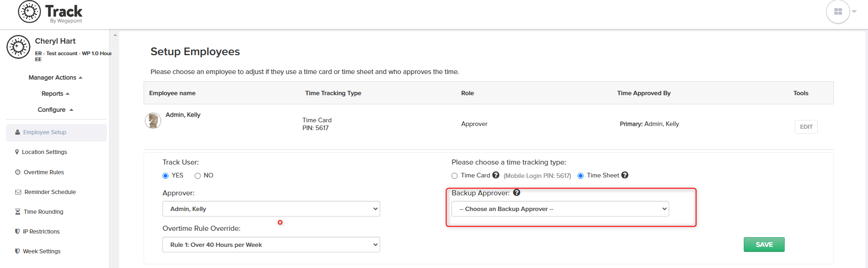
Task: Click Kelly Admin's employee photo thumbnail
Action: (x=153, y=120)
